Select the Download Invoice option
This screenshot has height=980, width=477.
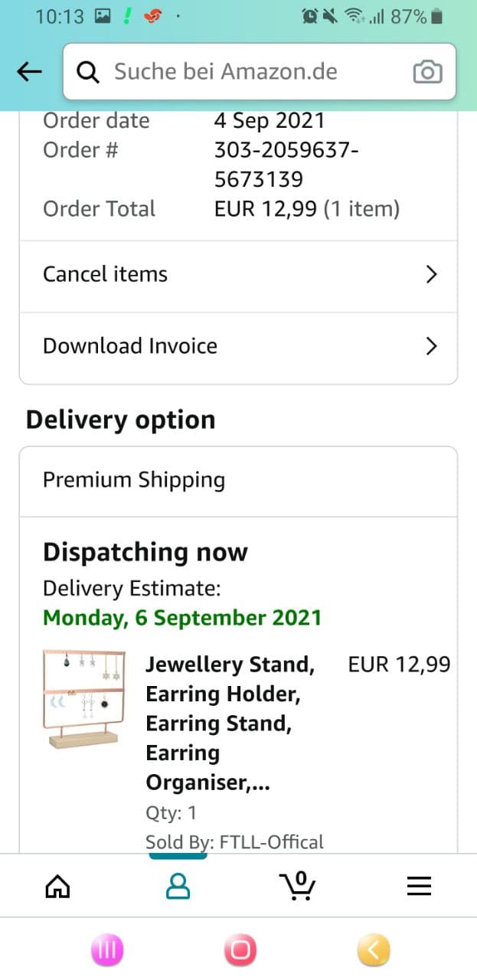[130, 347]
